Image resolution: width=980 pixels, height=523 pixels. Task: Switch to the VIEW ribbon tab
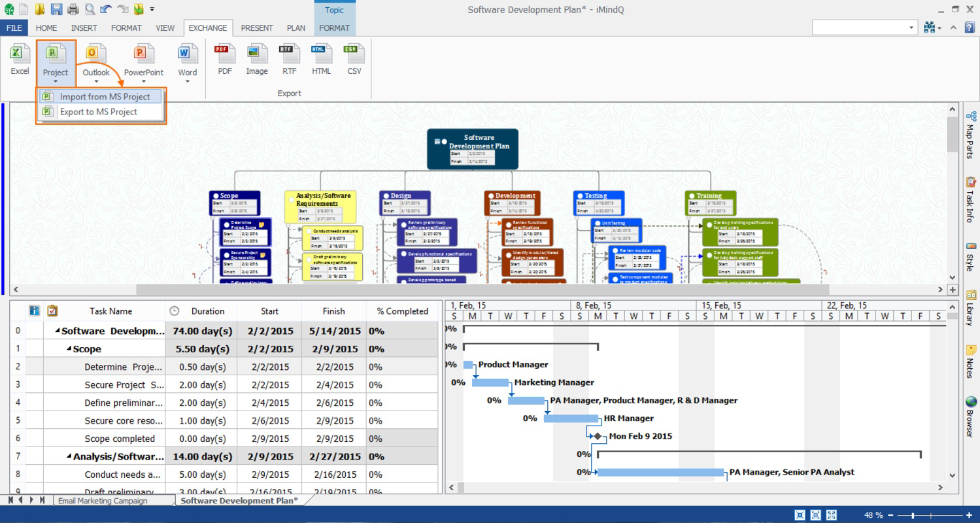[165, 28]
